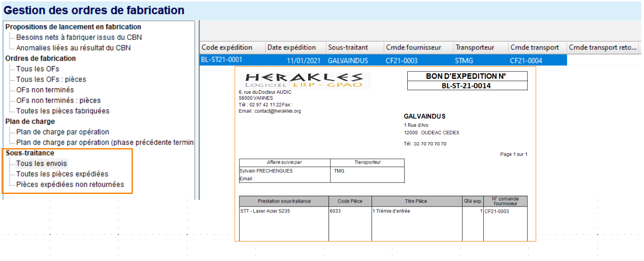The width and height of the screenshot is (644, 261).
Task: Select 'Toutes les pièces fabriquées'
Action: pyautogui.click(x=62, y=111)
